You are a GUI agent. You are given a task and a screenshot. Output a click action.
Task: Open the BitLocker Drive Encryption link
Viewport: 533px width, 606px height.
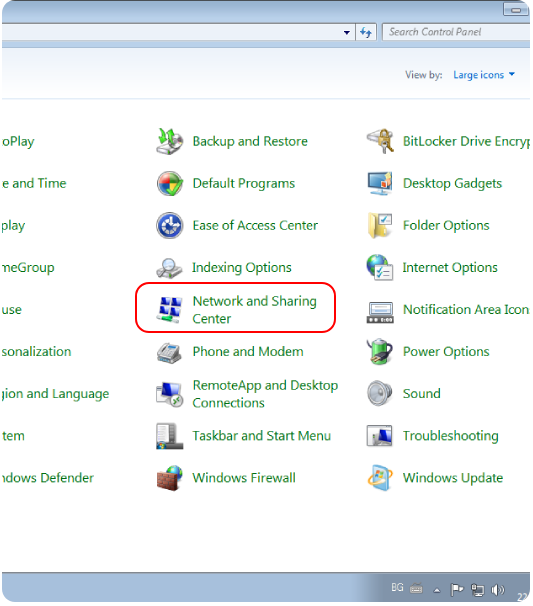click(x=467, y=141)
